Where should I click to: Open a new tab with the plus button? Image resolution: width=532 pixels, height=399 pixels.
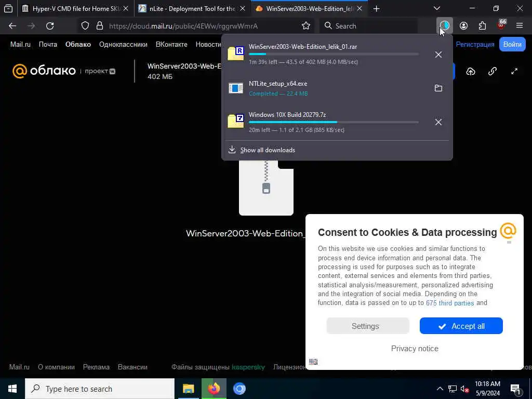(x=376, y=9)
